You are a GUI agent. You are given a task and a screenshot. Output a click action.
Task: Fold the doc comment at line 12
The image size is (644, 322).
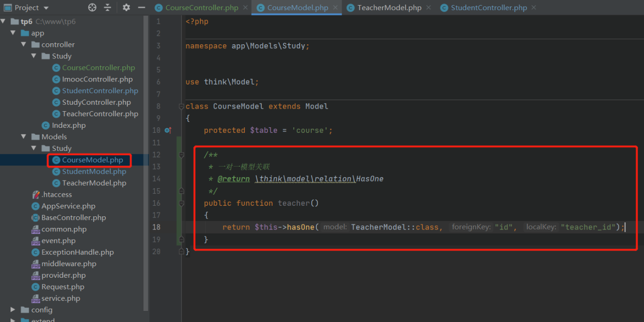pos(181,155)
